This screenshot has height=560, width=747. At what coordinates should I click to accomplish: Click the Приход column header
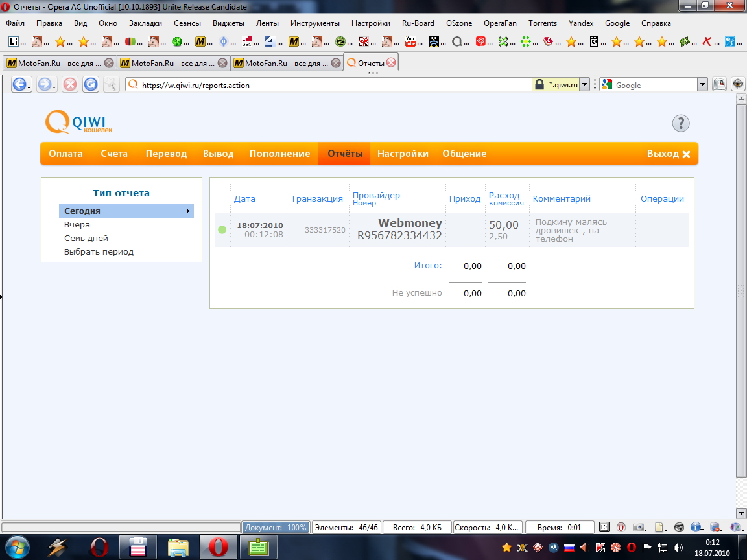[464, 198]
